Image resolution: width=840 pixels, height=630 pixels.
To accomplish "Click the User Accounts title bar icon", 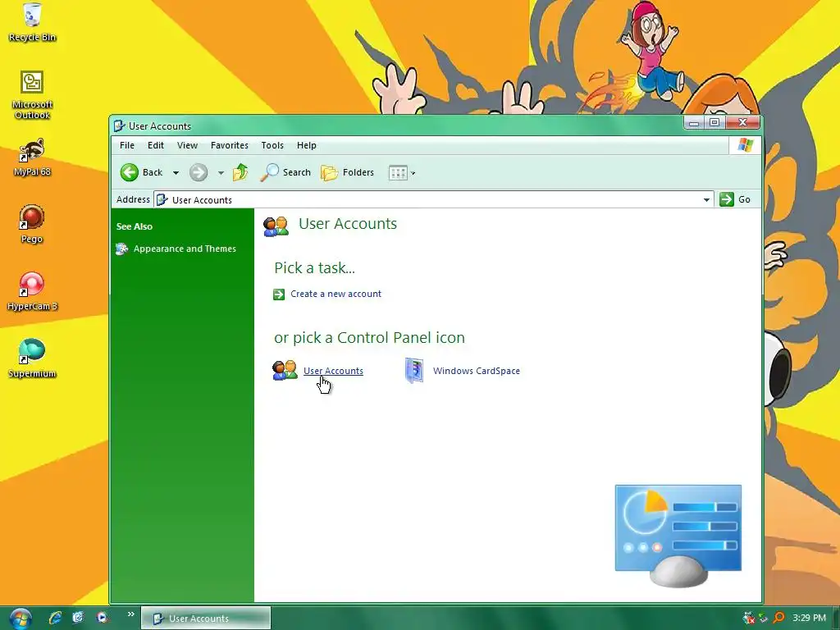I will 120,126.
